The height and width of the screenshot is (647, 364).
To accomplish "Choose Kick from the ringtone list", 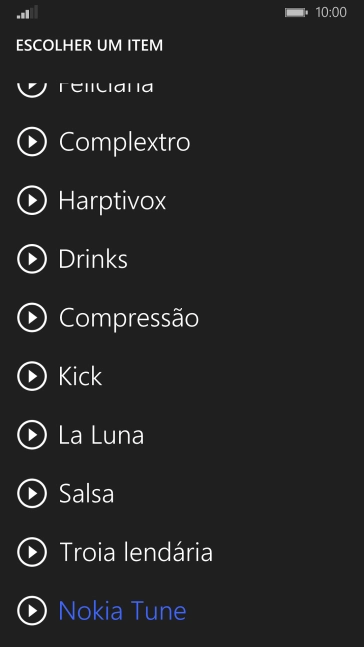I will click(x=80, y=376).
